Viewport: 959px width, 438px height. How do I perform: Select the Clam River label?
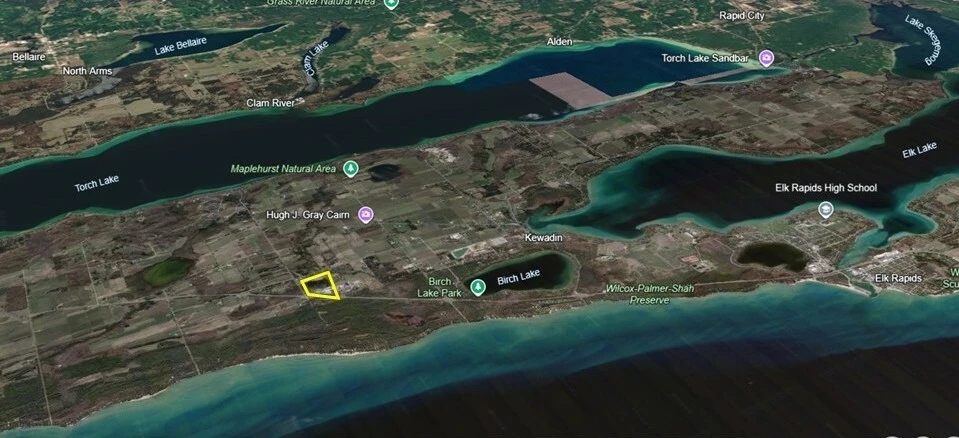click(x=270, y=103)
